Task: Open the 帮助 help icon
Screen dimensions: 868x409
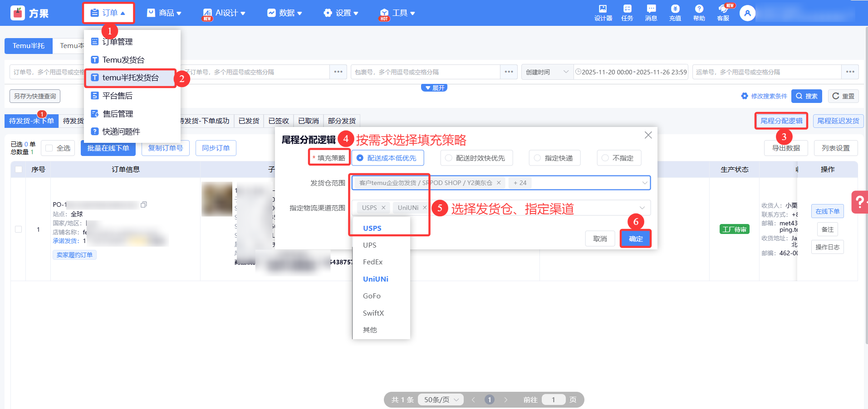Action: (699, 12)
